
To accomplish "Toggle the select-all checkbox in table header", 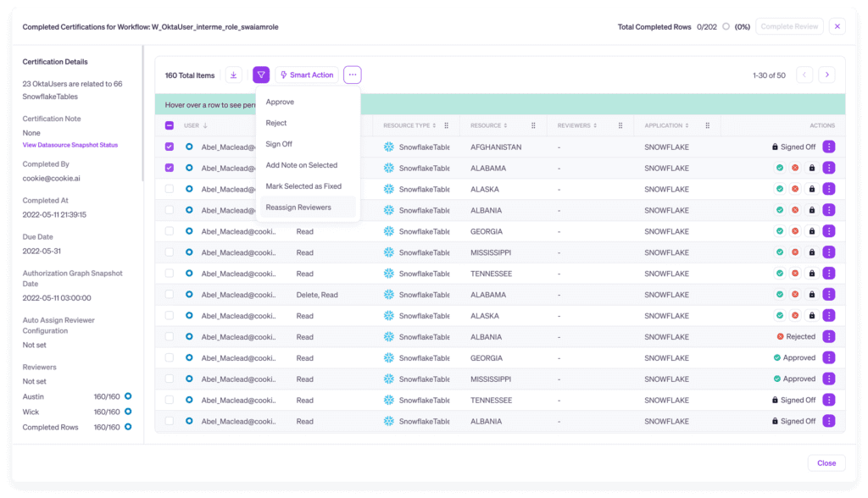I will pyautogui.click(x=170, y=125).
